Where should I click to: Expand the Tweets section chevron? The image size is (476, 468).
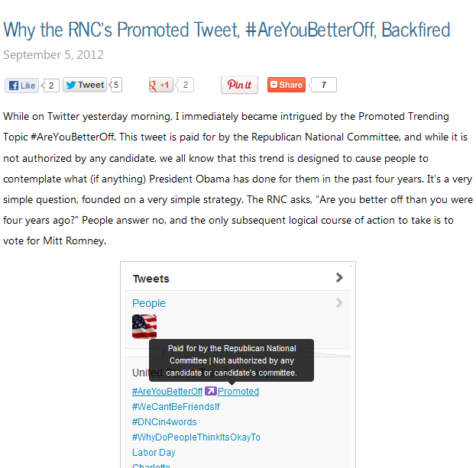point(339,278)
